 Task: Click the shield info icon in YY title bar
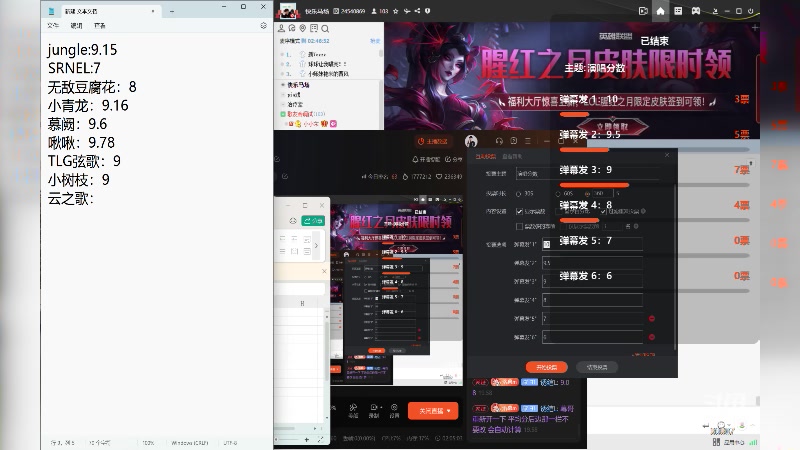click(428, 11)
